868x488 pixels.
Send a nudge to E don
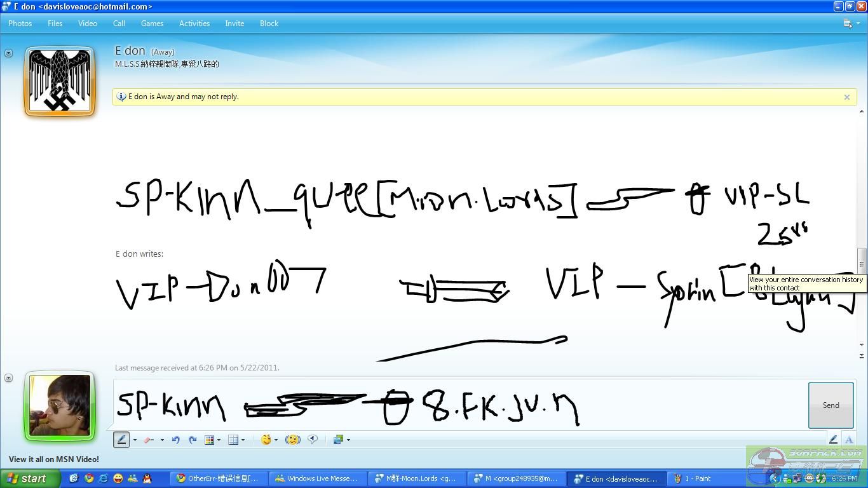292,440
